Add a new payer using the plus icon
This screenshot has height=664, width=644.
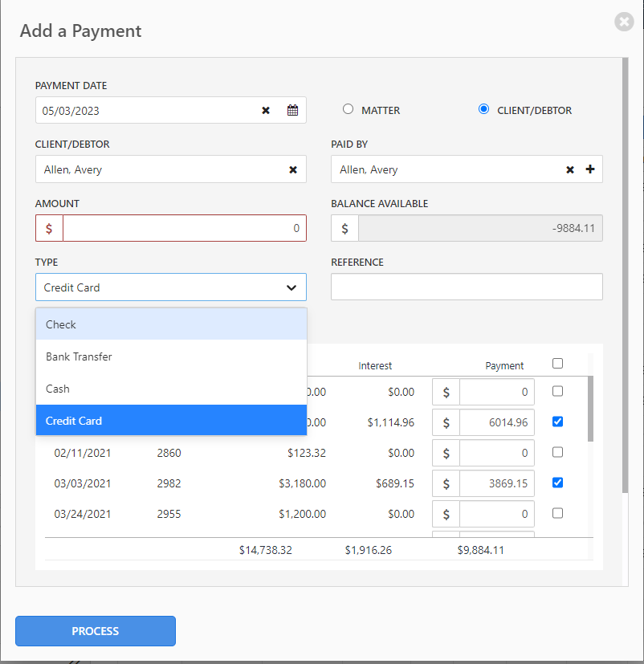[x=590, y=169]
